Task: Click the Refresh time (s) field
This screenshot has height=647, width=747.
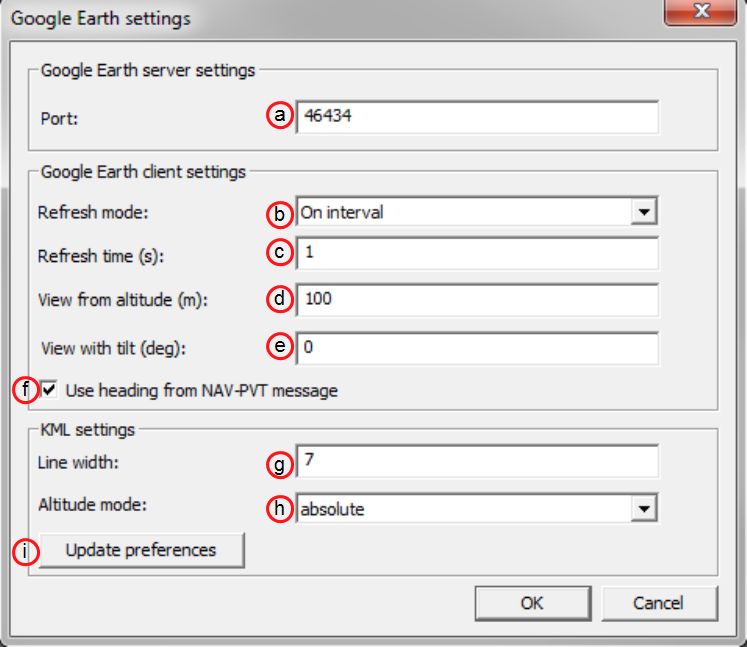Action: tap(477, 253)
